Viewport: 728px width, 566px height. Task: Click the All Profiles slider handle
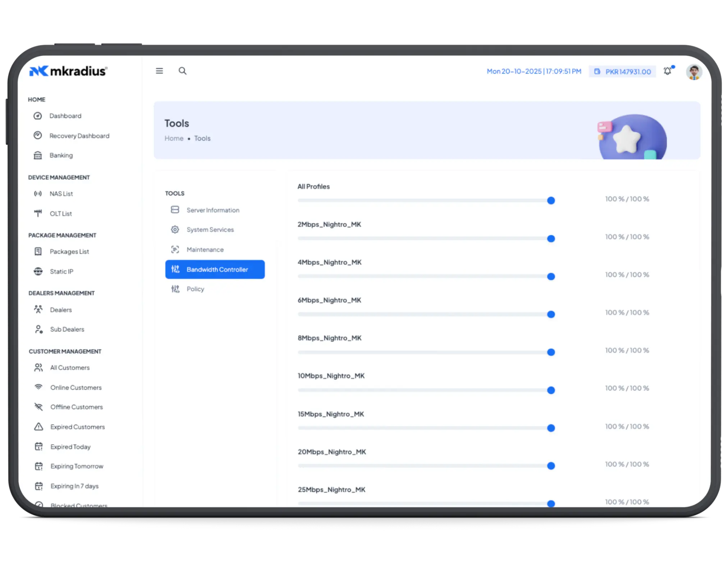coord(551,201)
